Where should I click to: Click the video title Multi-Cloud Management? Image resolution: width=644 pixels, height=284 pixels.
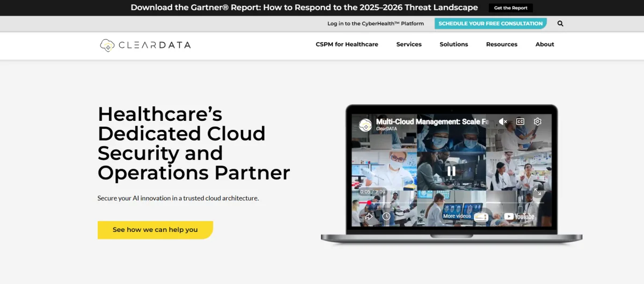(432, 122)
